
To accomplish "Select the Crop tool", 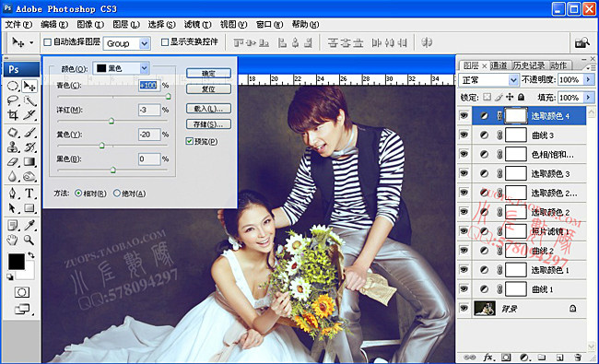I will click(13, 115).
